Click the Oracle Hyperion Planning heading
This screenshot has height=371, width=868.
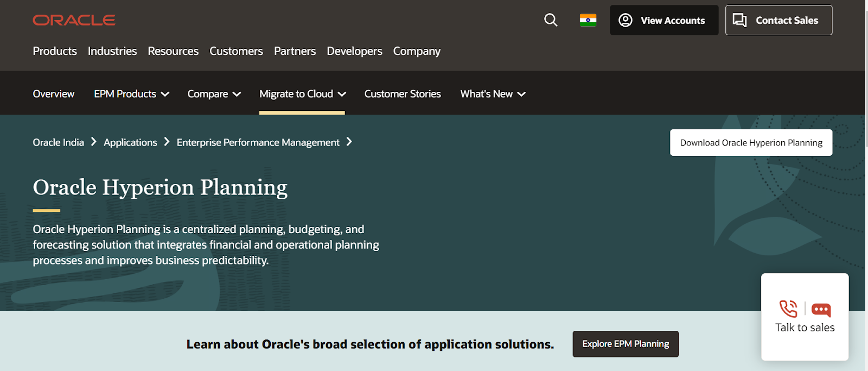(160, 187)
